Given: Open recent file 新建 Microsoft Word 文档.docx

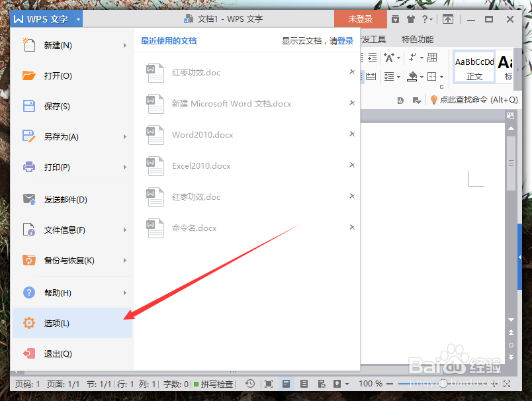Looking at the screenshot, I should coord(232,104).
